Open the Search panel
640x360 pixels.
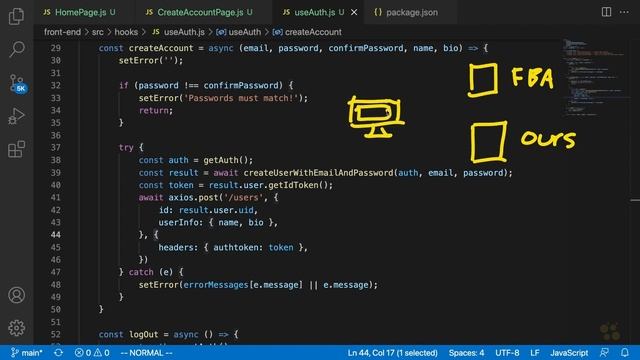click(x=16, y=49)
